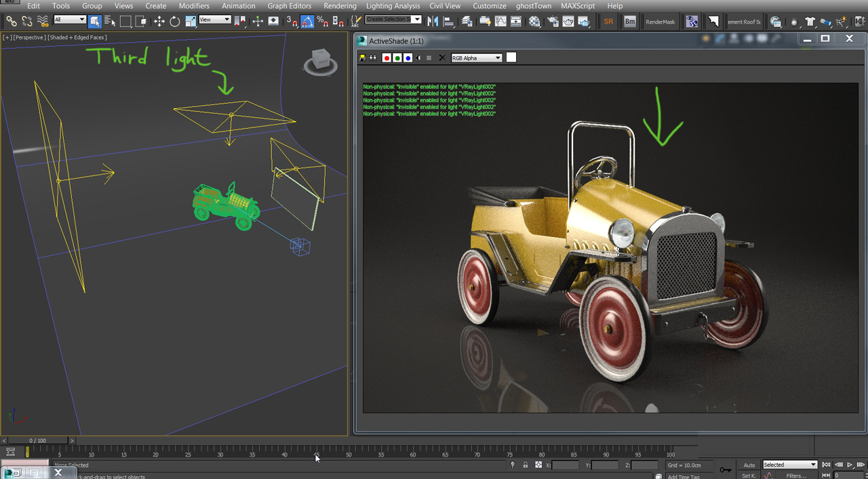Click the RenderMask button

pyautogui.click(x=660, y=22)
